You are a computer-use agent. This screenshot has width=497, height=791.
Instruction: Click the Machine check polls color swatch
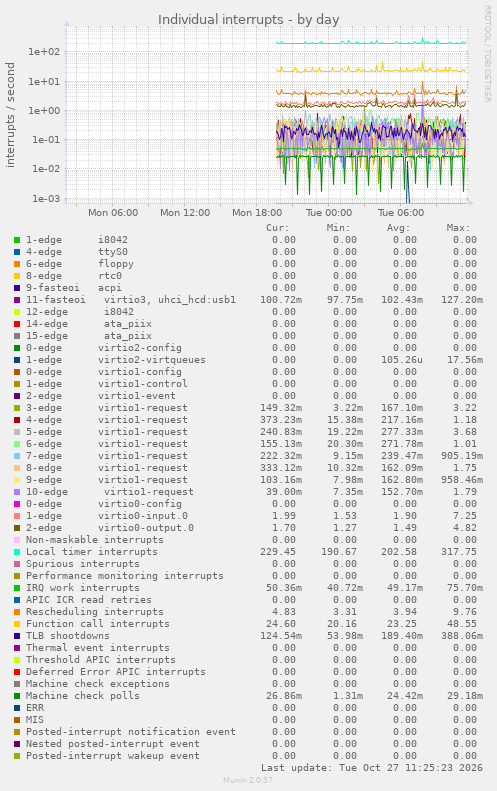pos(17,696)
